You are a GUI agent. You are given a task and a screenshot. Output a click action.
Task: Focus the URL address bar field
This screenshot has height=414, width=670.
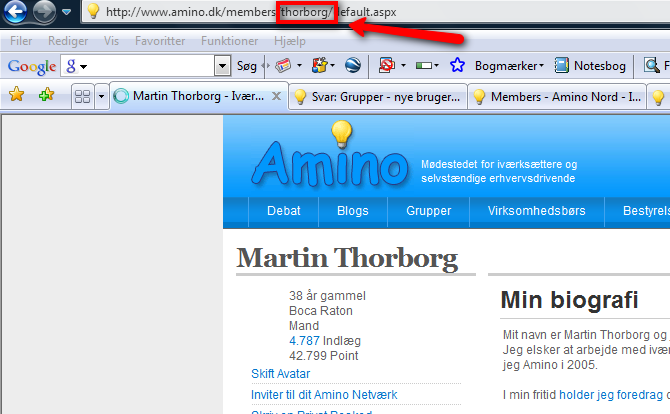(x=376, y=12)
